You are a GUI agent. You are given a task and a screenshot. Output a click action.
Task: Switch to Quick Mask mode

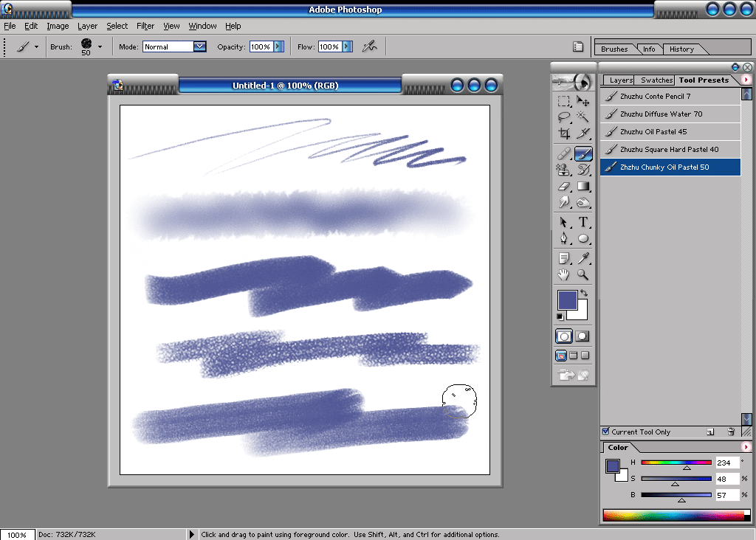point(583,336)
